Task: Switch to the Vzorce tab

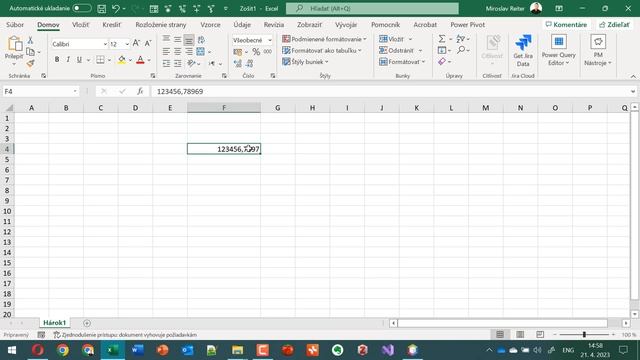Action: pos(210,24)
